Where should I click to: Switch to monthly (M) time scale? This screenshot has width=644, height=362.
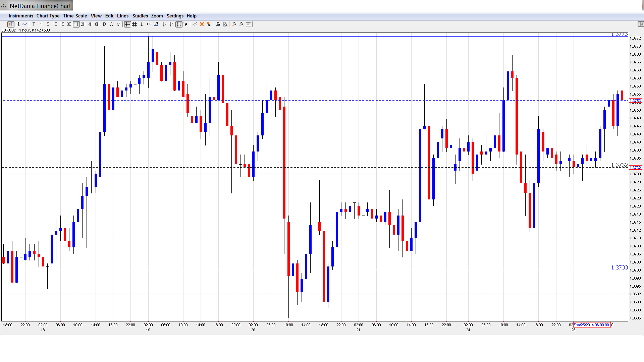[118, 24]
